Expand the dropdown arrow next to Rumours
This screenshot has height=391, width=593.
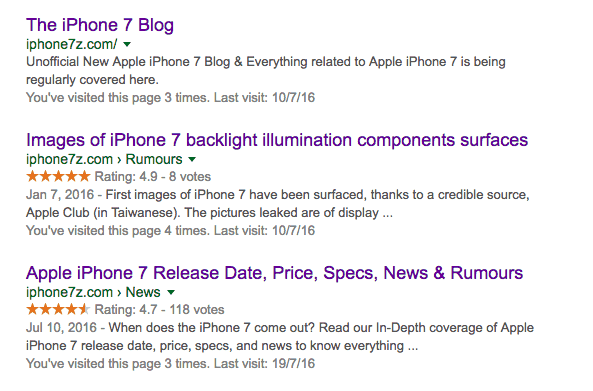192,159
